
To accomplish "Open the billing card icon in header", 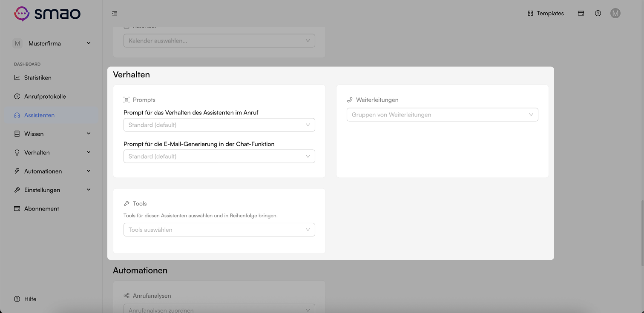I will pyautogui.click(x=581, y=13).
